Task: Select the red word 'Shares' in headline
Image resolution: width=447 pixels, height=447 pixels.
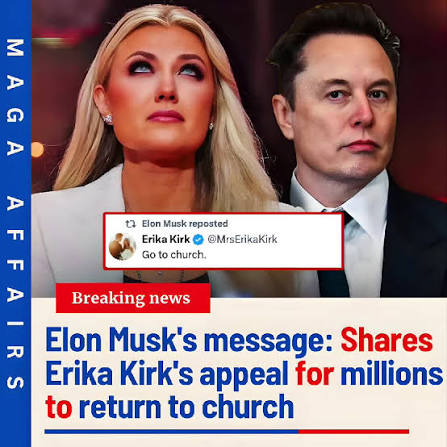Action: click(386, 340)
